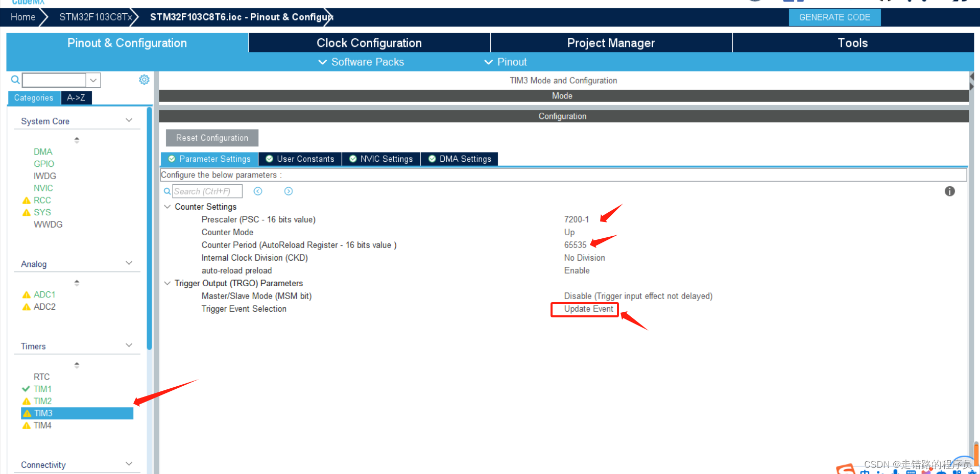Select IWDG in System Core
The height and width of the screenshot is (474, 980).
click(45, 176)
